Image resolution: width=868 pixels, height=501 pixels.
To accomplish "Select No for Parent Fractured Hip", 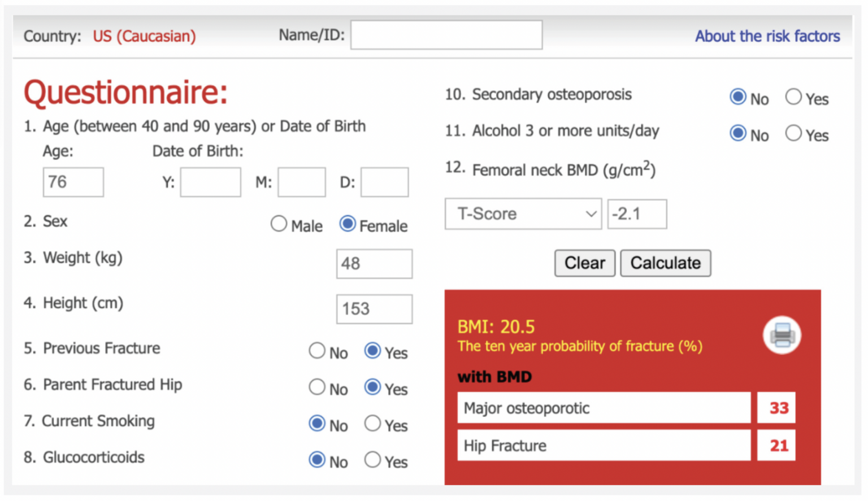I will pyautogui.click(x=317, y=387).
